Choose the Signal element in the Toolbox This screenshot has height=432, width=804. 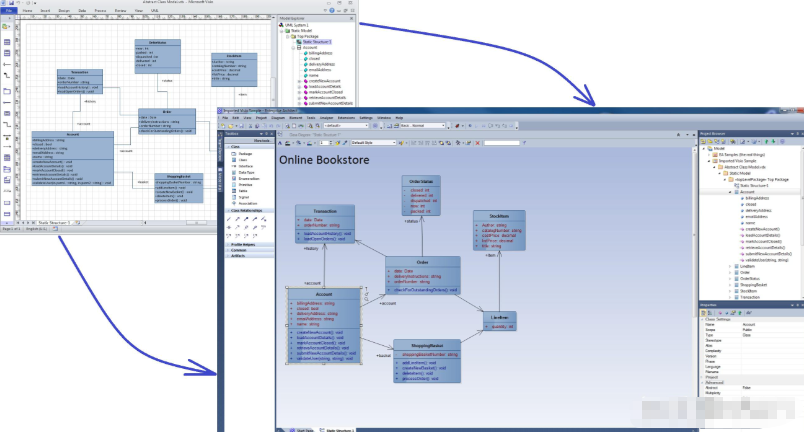coord(239,197)
